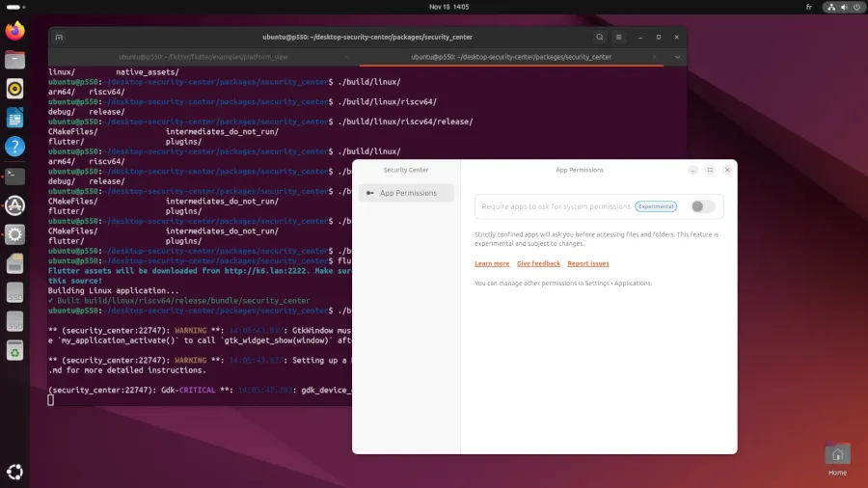
Task: Open the Trash in the dock
Action: [14, 351]
